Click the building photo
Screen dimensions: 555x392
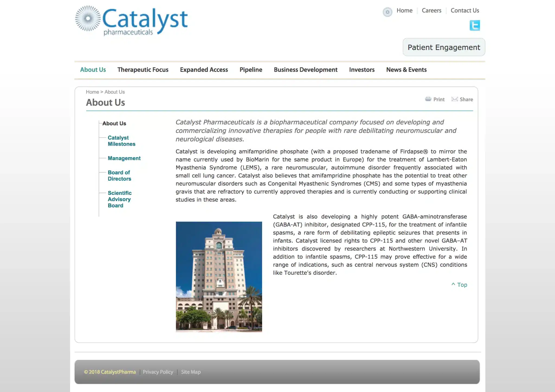coord(219,277)
